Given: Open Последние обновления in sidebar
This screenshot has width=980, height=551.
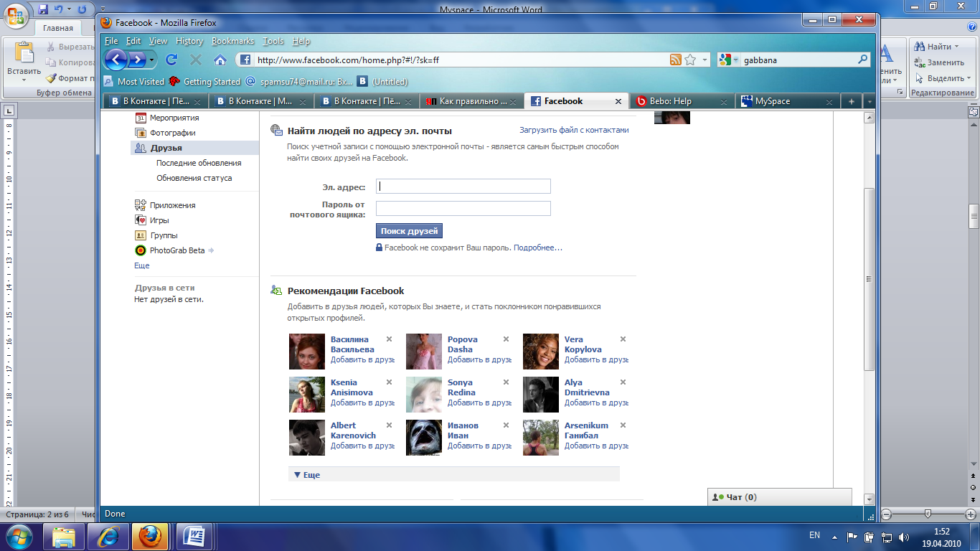Looking at the screenshot, I should click(x=199, y=163).
